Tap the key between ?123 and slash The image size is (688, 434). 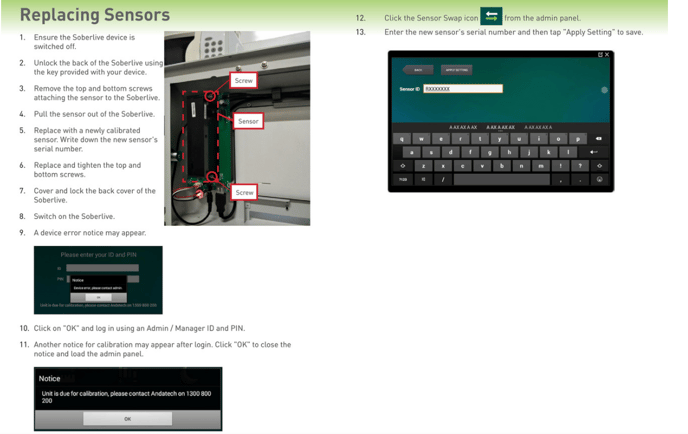coord(423,179)
